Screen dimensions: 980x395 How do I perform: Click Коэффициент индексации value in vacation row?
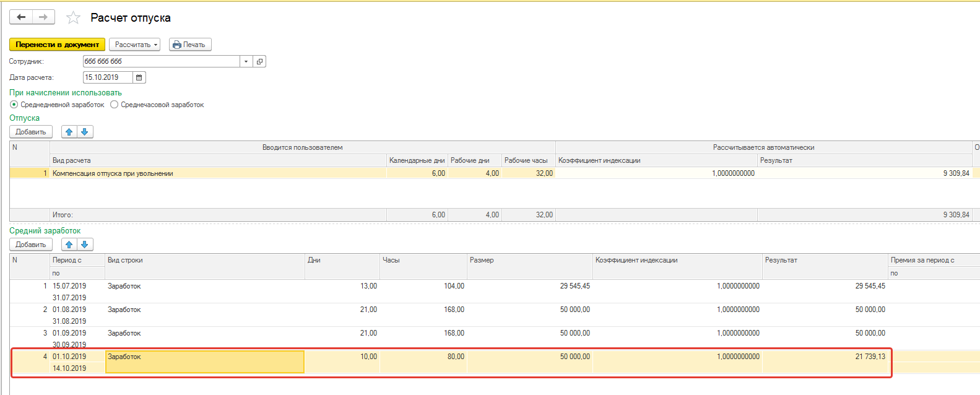click(733, 173)
